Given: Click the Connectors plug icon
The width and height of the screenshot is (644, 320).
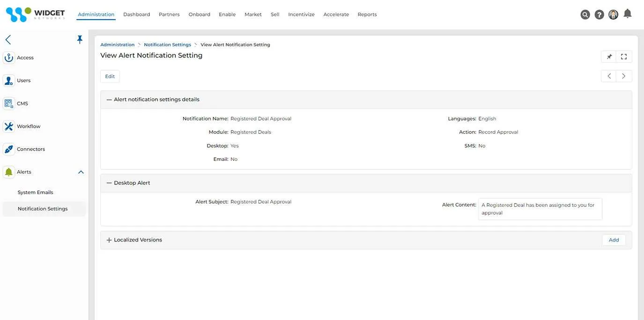Looking at the screenshot, I should [x=8, y=149].
